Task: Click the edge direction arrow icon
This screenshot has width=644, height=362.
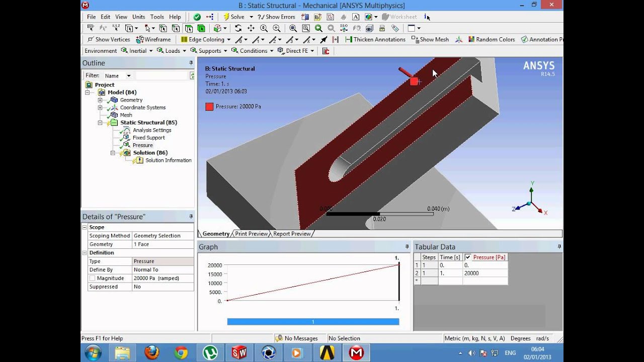Action: [x=324, y=39]
